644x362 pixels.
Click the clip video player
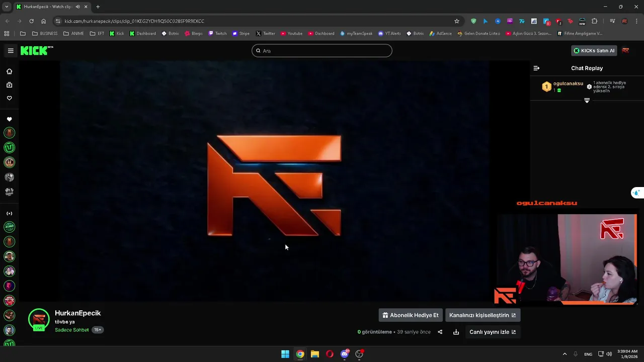(274, 181)
